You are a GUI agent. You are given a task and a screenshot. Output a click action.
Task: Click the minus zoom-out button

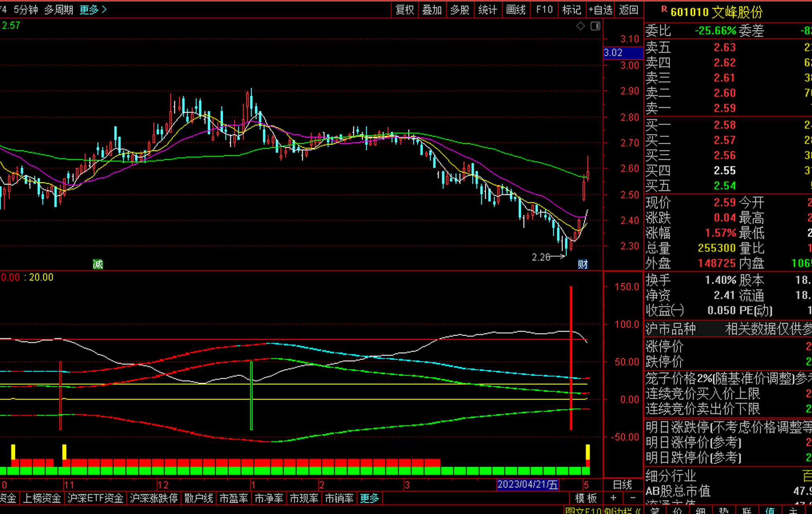pos(633,498)
